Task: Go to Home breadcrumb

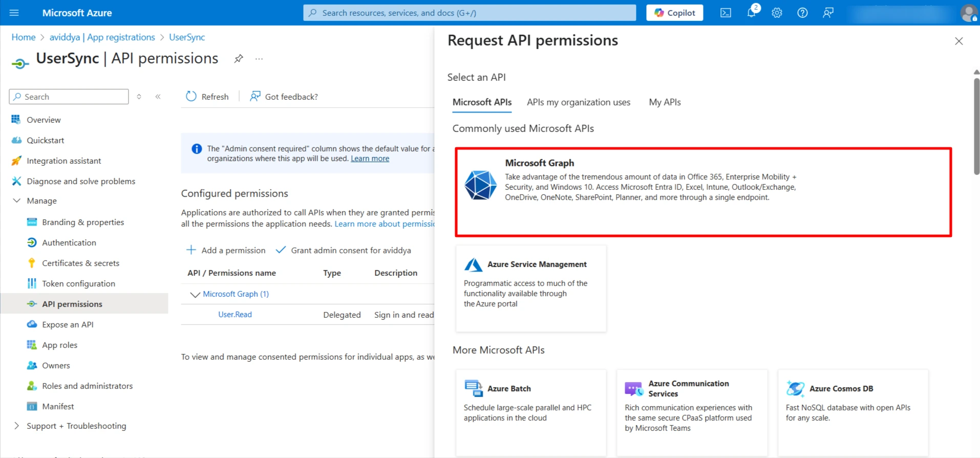Action: coord(24,37)
